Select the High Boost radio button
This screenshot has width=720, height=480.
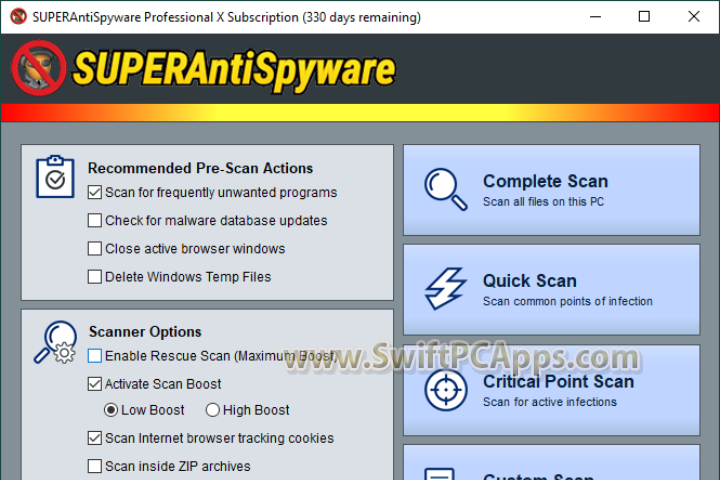click(x=213, y=410)
